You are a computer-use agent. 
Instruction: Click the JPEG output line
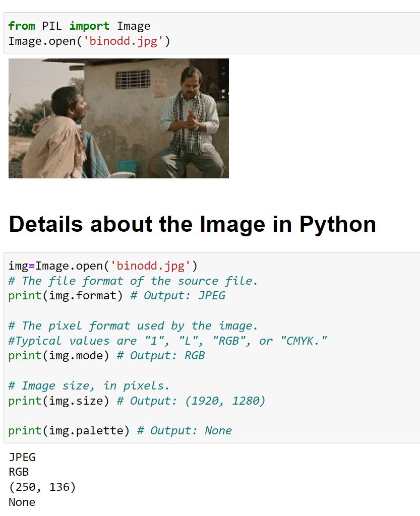coord(22,457)
